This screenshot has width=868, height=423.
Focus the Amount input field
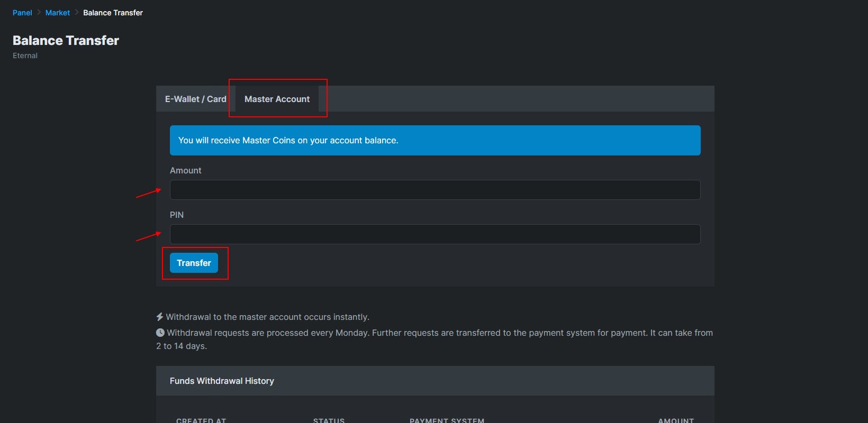[x=435, y=190]
